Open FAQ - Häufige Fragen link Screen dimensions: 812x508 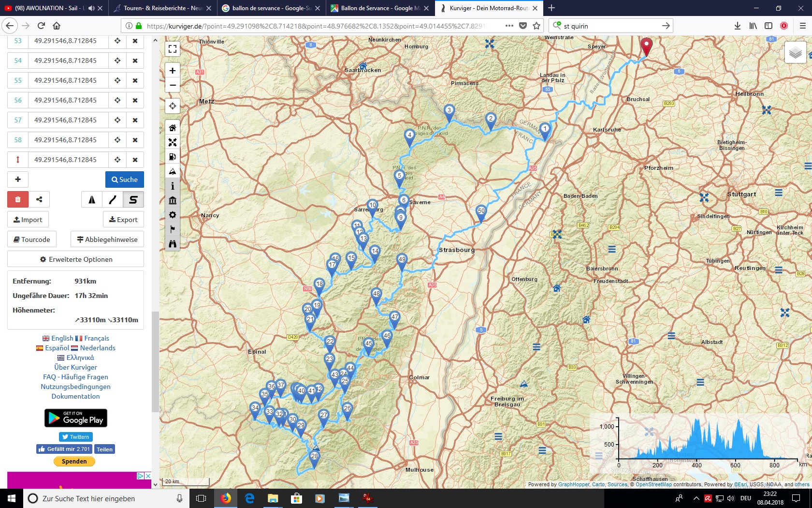point(75,377)
